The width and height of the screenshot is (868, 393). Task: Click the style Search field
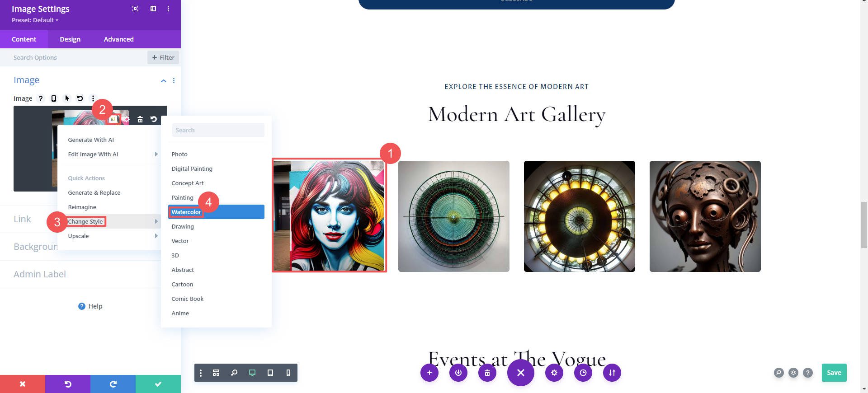(218, 130)
